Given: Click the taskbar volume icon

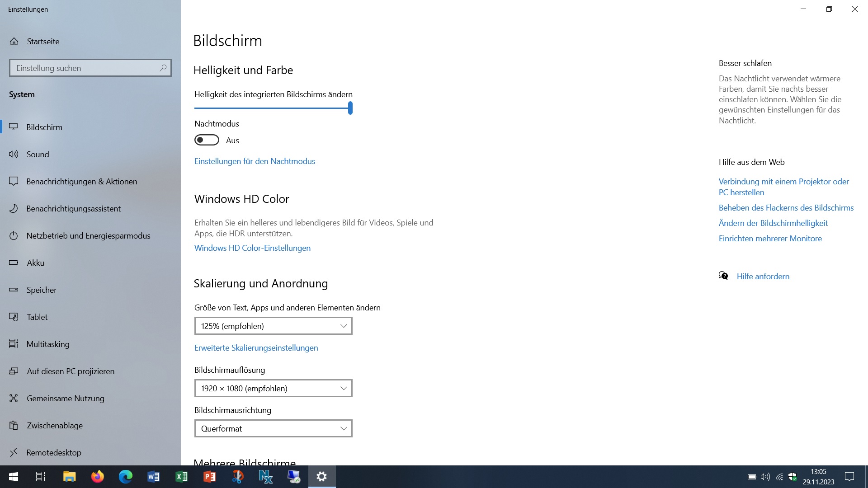Looking at the screenshot, I should [765, 477].
